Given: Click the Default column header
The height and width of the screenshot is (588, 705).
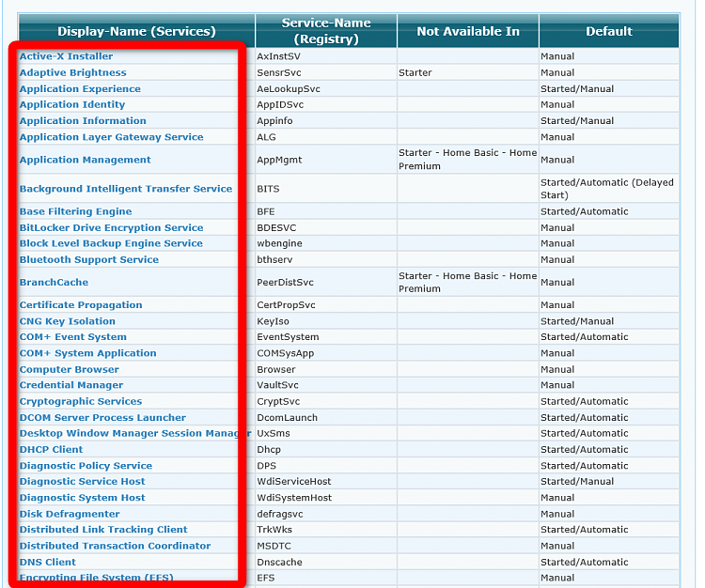Looking at the screenshot, I should pos(609,31).
